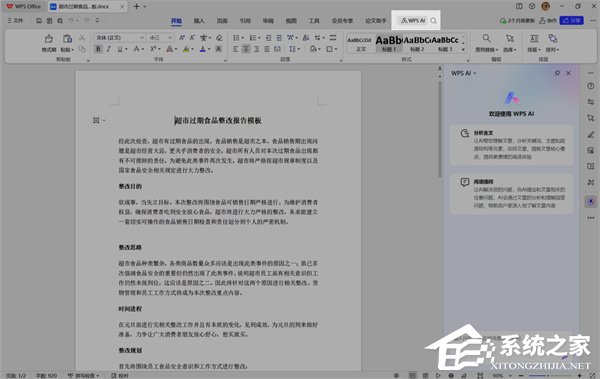The image size is (600, 379).
Task: Toggle bold formatting with the B button
Action: (98, 49)
